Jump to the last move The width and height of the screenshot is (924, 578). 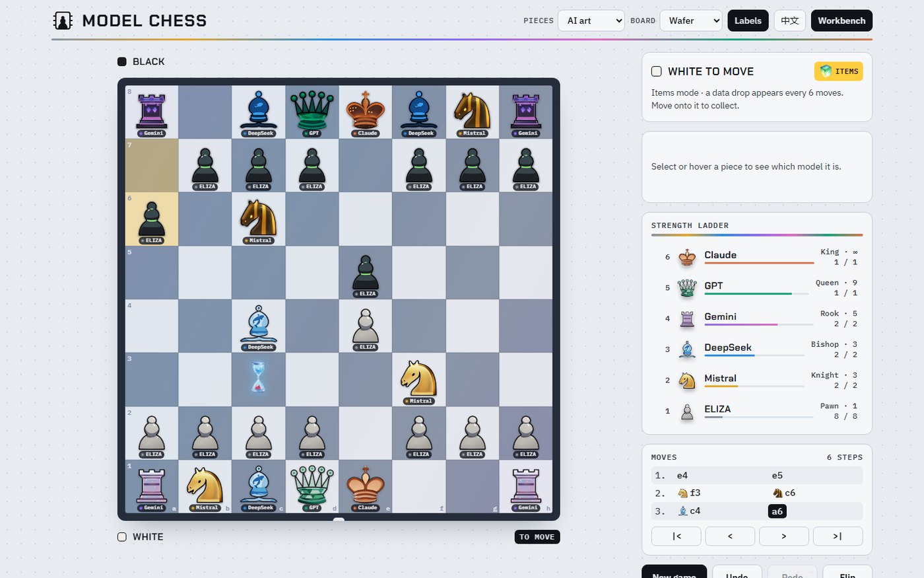click(838, 536)
